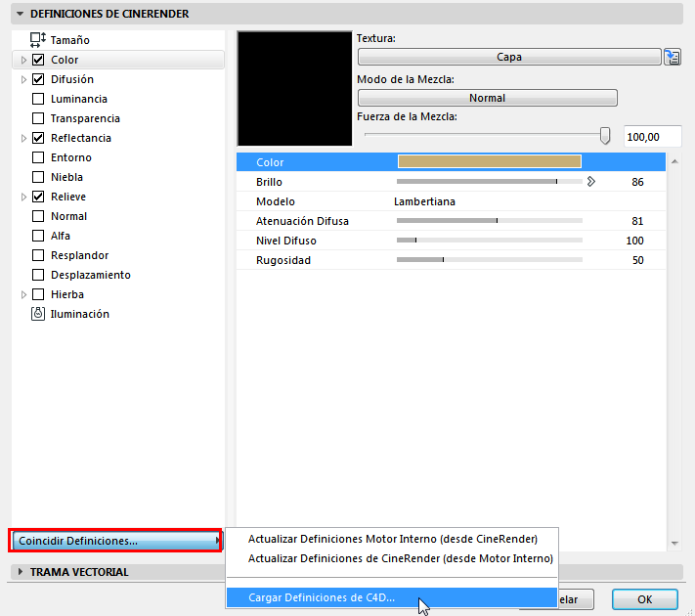The height and width of the screenshot is (616, 695).
Task: Toggle the Relieve checkbox
Action: [38, 197]
